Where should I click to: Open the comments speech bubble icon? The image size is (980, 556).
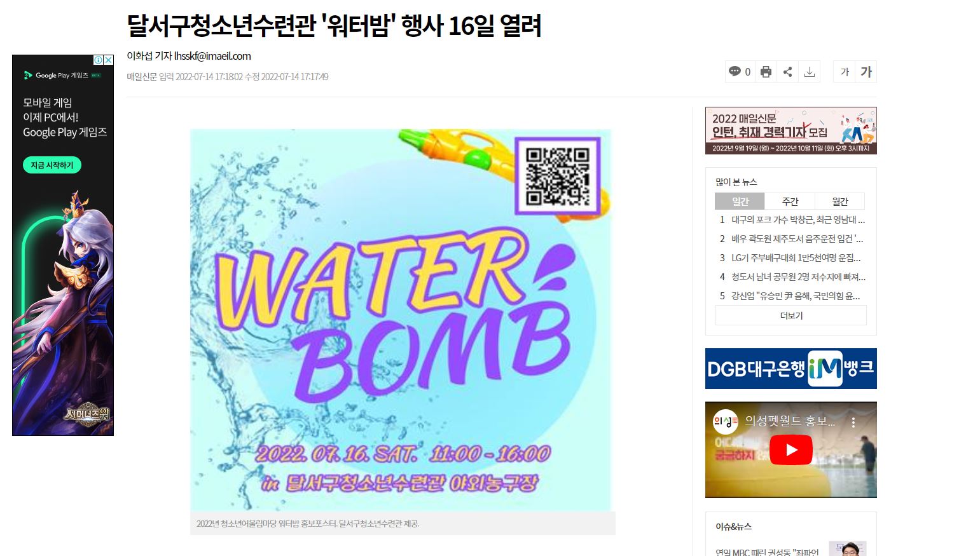point(735,71)
